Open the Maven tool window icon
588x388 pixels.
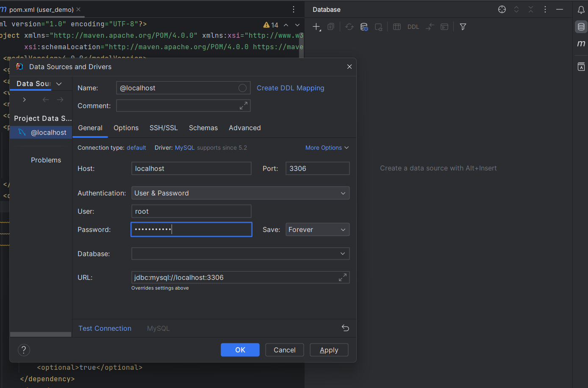(581, 44)
